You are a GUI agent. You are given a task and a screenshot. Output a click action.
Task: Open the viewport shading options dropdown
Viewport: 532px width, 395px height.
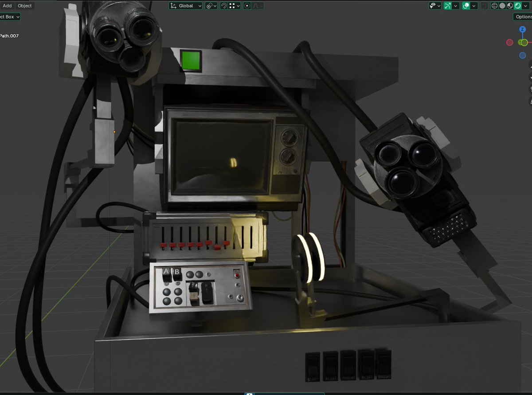[x=525, y=6]
